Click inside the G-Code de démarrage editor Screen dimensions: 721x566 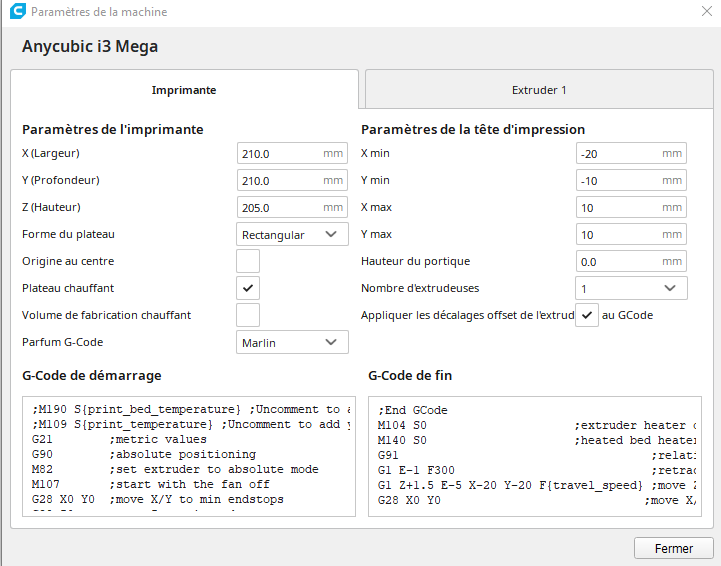coord(188,455)
